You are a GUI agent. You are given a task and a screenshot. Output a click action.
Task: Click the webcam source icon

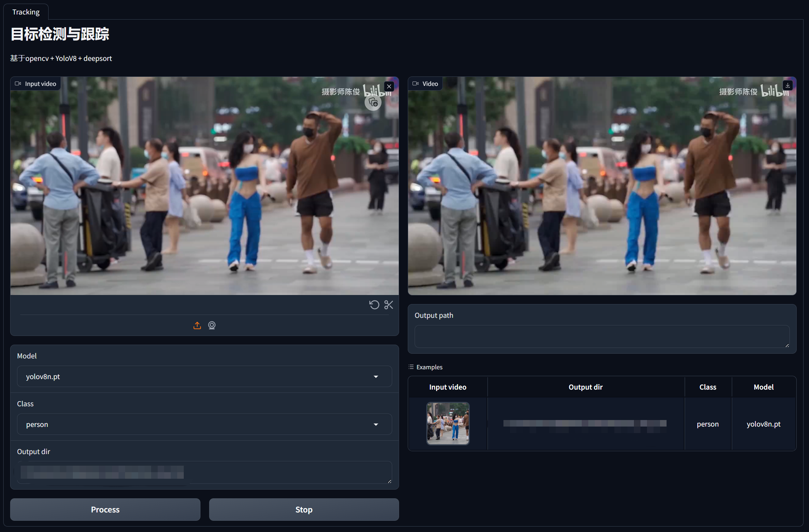point(212,325)
